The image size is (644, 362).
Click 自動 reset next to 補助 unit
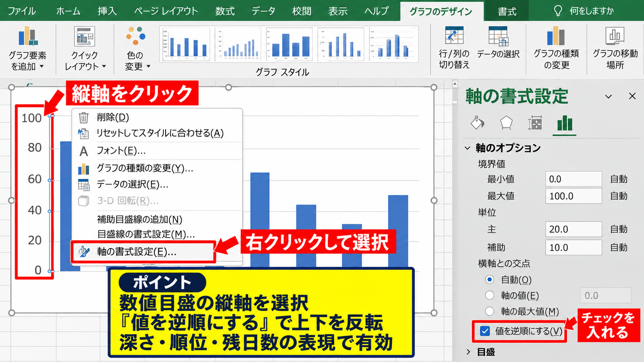619,247
